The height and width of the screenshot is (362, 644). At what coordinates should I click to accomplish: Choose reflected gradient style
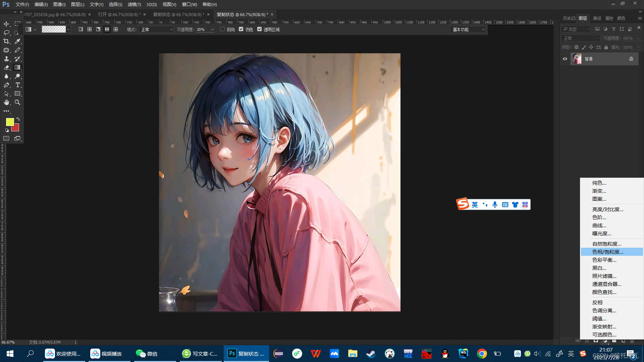(x=107, y=29)
